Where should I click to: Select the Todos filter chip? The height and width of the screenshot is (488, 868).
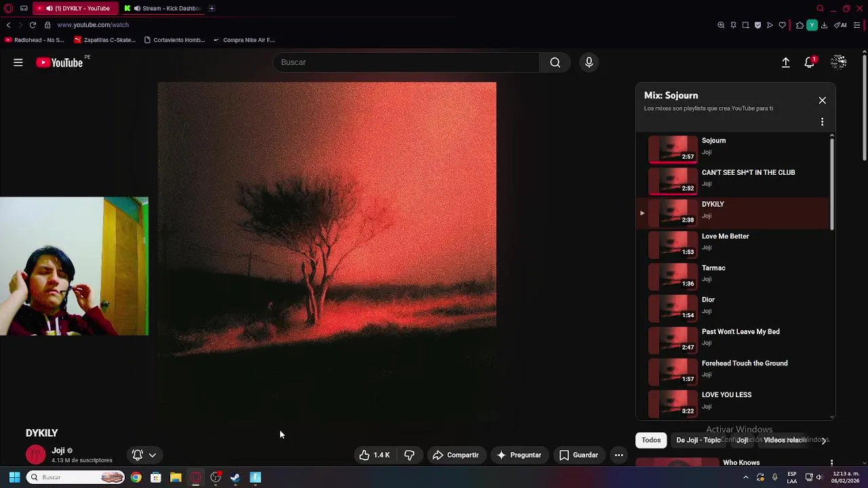coord(651,440)
